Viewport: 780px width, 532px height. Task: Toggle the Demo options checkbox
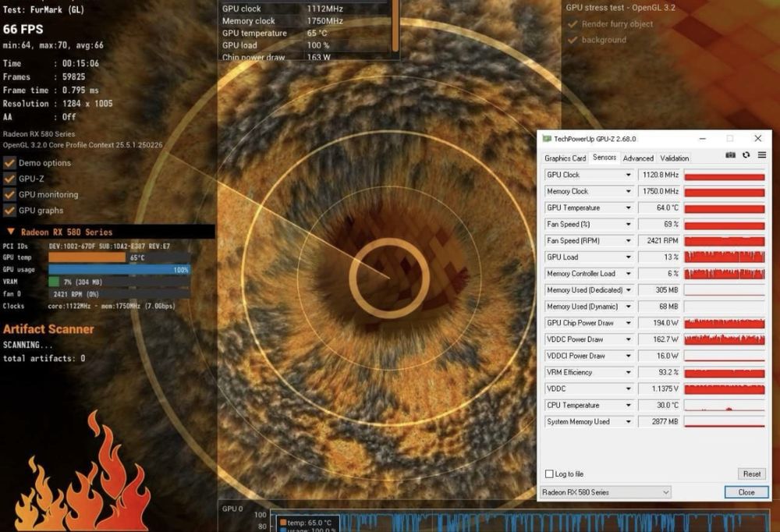pos(9,163)
